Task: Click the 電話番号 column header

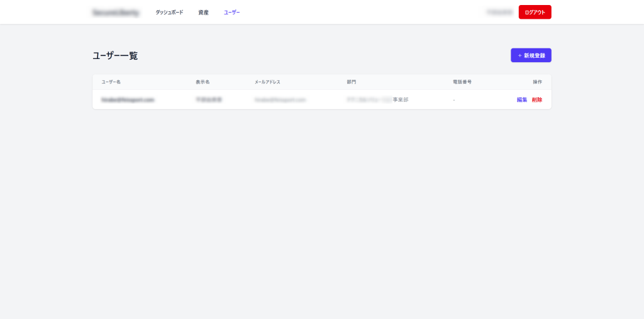Action: pyautogui.click(x=462, y=82)
